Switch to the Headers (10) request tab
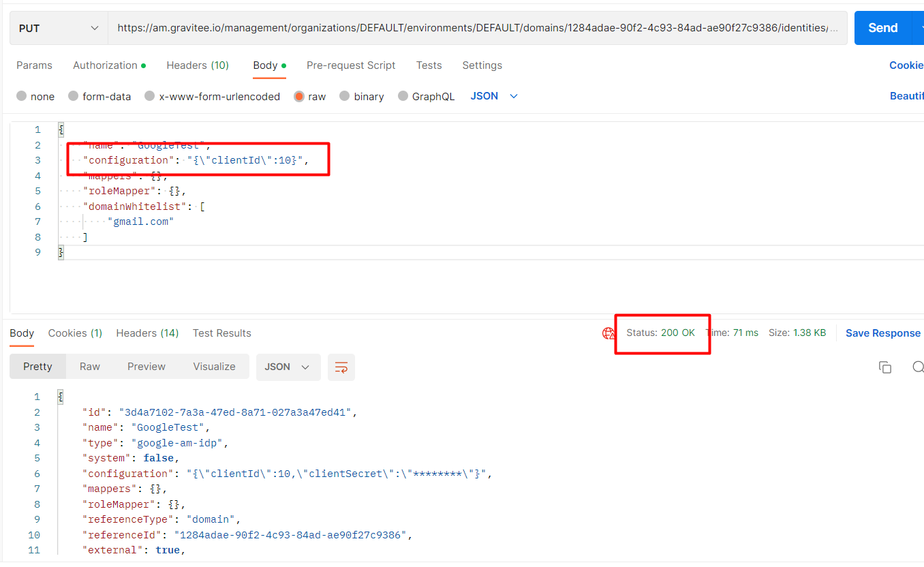The height and width of the screenshot is (567, 924). (197, 65)
